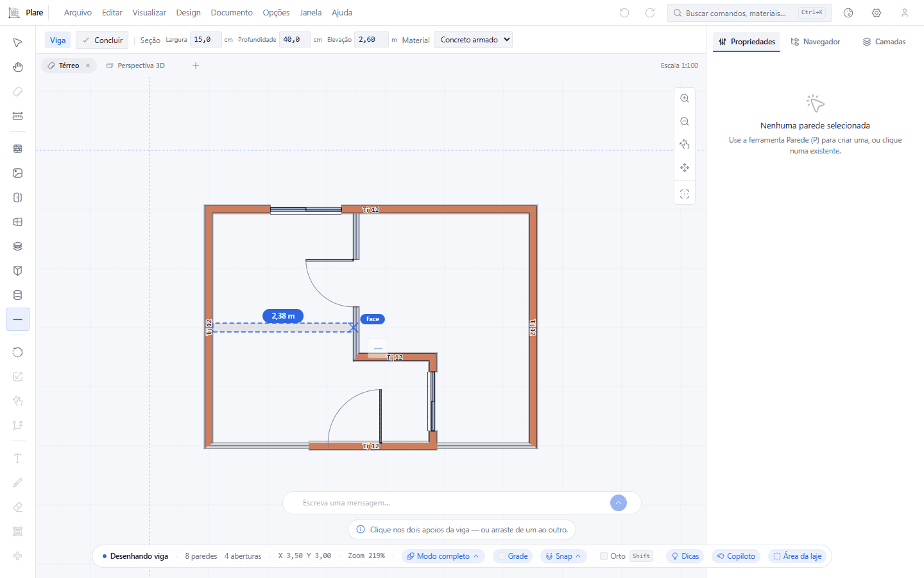Open the Material dropdown showing Concreto armado
The width and height of the screenshot is (924, 578).
pyautogui.click(x=473, y=40)
